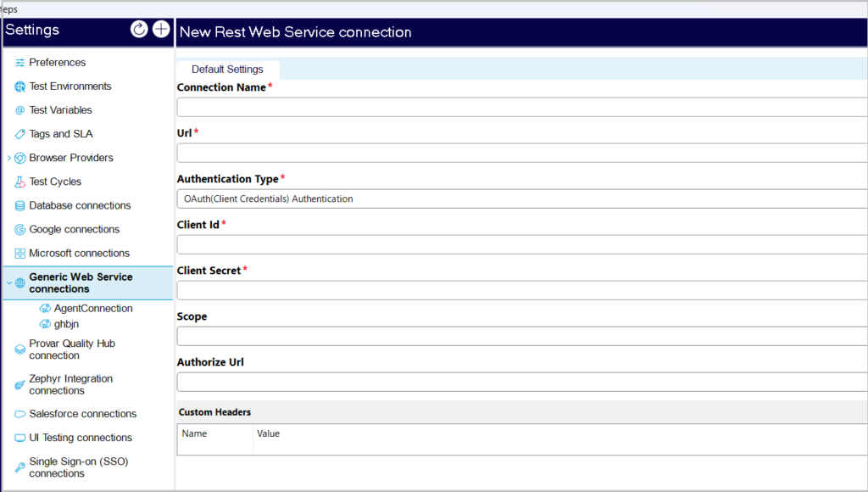The height and width of the screenshot is (492, 868).
Task: Open Preferences via its sliders icon
Action: [20, 63]
